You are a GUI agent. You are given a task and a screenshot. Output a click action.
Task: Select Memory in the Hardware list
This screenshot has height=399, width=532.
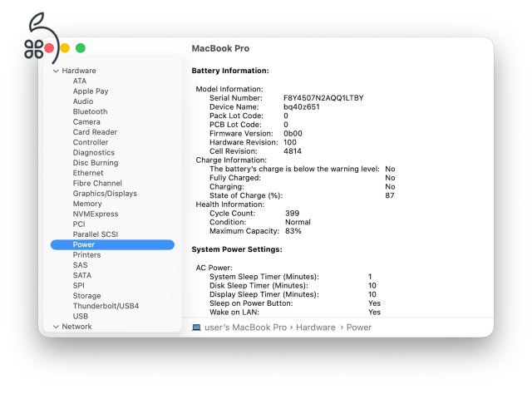(87, 204)
